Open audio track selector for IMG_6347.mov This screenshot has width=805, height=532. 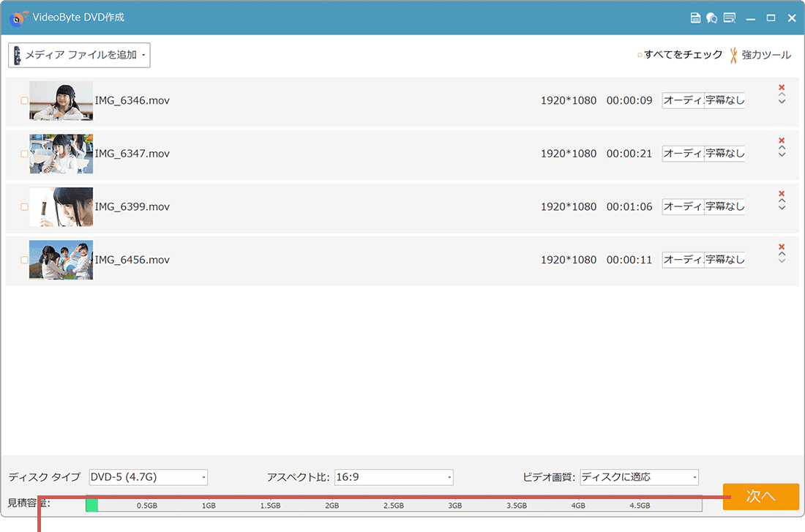click(683, 154)
